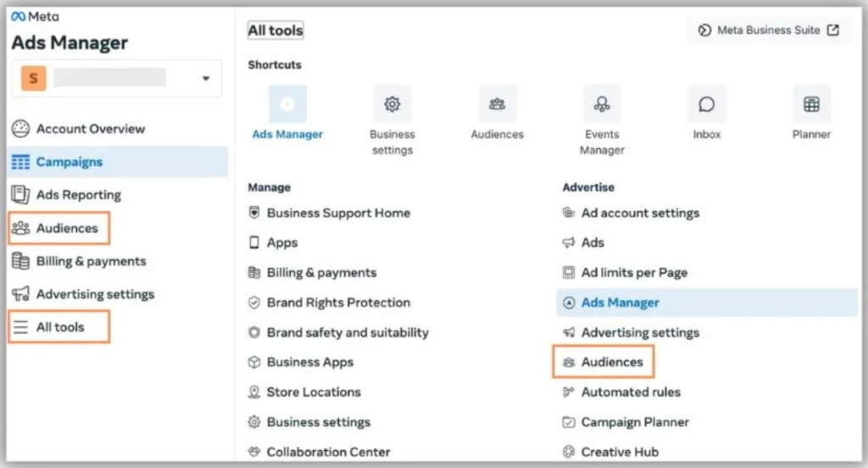Open Audiences under the Advertise section

pos(604,362)
